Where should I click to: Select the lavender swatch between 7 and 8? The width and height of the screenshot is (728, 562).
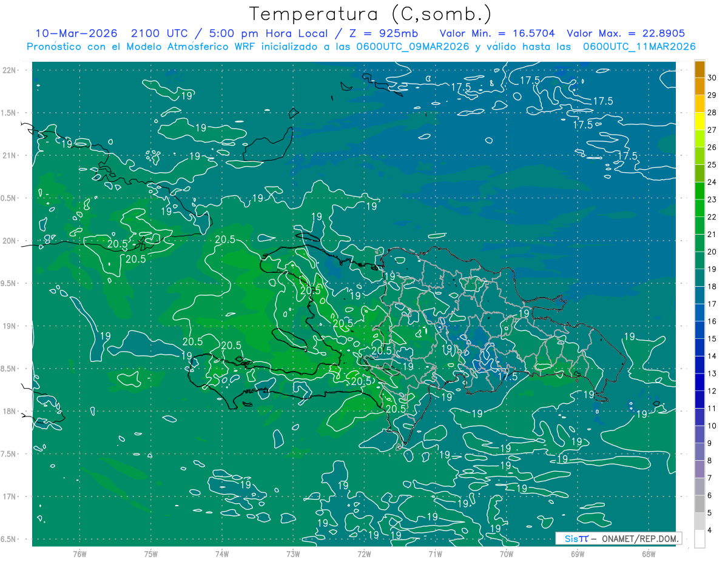pos(699,469)
